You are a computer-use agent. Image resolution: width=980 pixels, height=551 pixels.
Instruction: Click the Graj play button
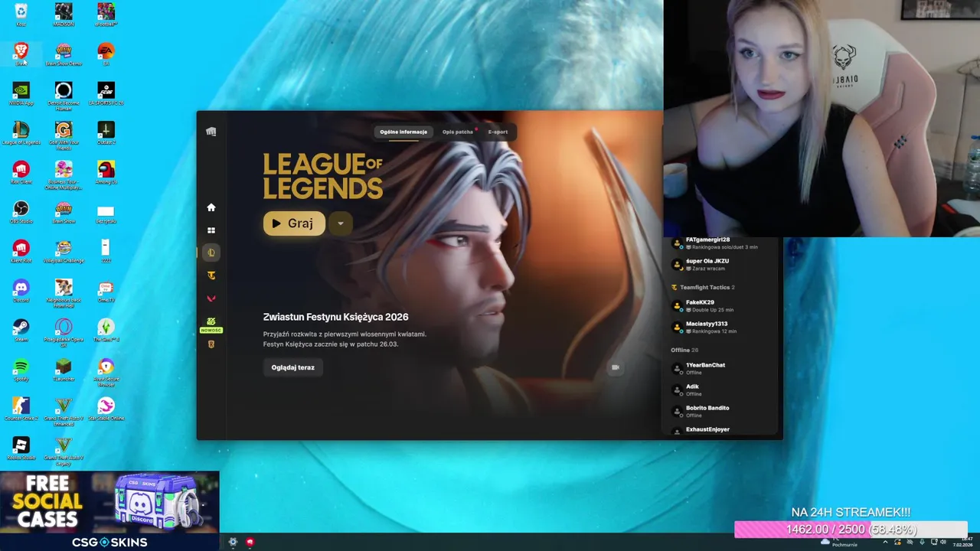click(294, 223)
